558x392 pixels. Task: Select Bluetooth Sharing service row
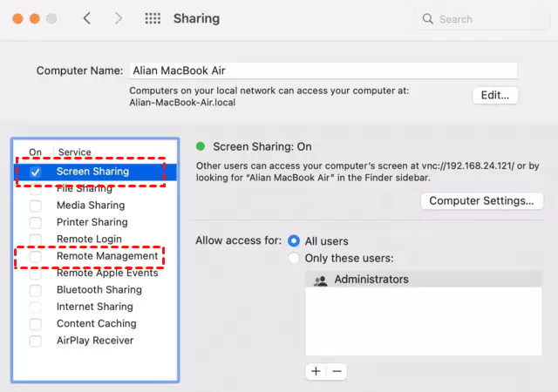click(99, 290)
